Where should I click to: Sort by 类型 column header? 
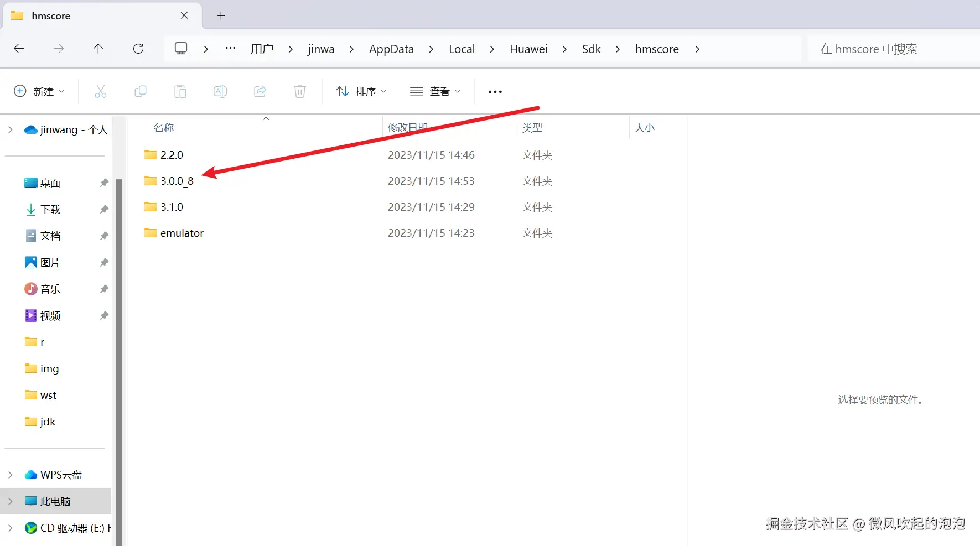tap(532, 128)
